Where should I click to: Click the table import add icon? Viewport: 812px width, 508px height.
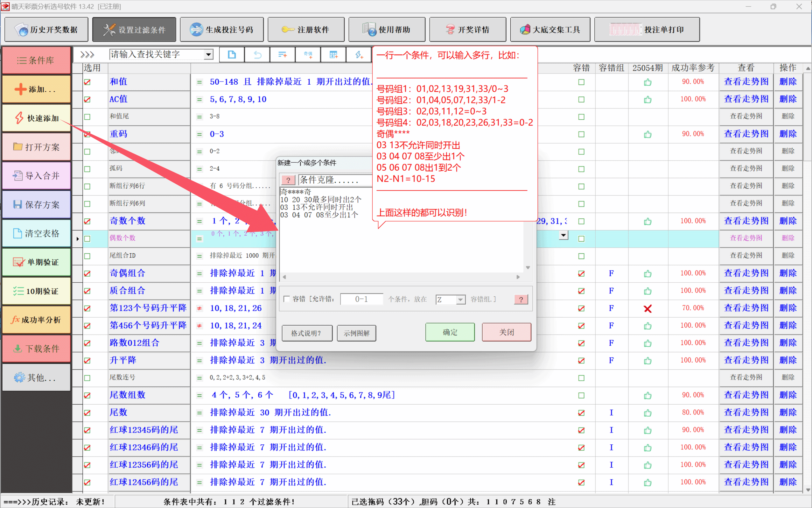pyautogui.click(x=333, y=55)
